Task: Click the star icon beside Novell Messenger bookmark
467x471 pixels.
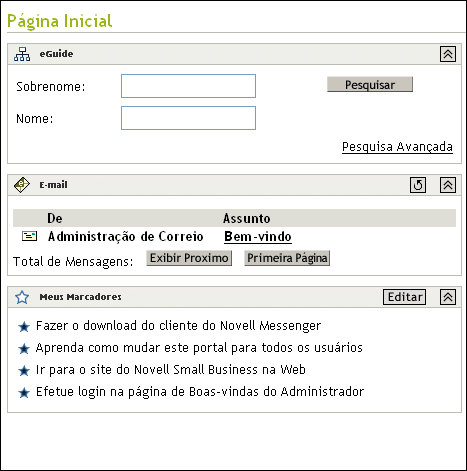Action: tap(24, 327)
